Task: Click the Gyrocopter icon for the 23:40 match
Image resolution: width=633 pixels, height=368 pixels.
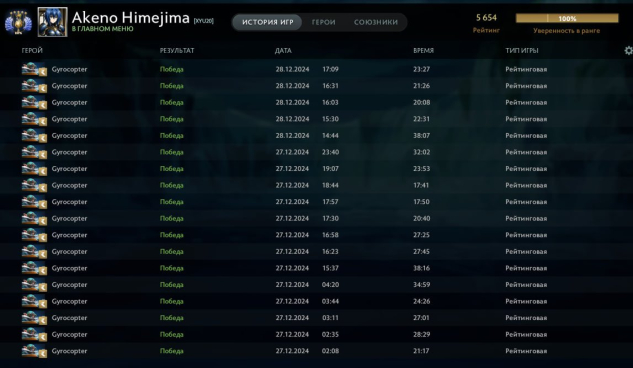Action: click(x=34, y=152)
